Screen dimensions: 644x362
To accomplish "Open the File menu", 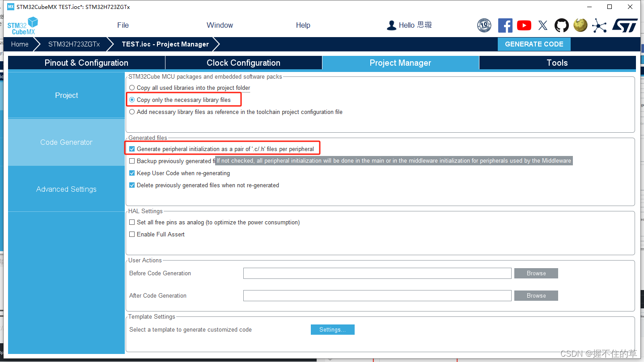I will [123, 25].
